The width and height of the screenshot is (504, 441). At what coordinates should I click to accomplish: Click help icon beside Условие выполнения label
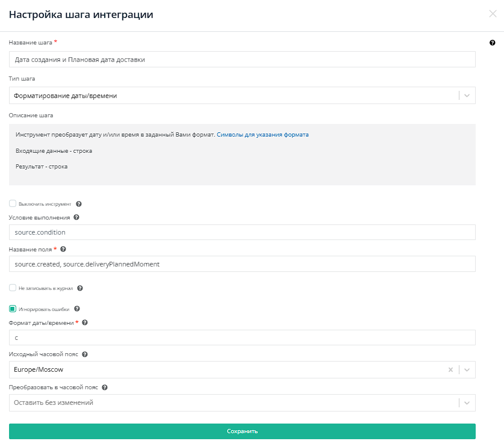(76, 217)
